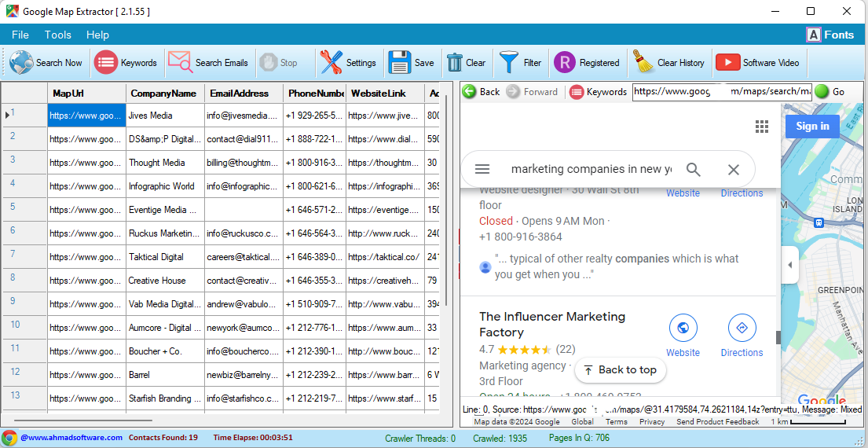Open the File menu
The width and height of the screenshot is (868, 448).
tap(20, 35)
